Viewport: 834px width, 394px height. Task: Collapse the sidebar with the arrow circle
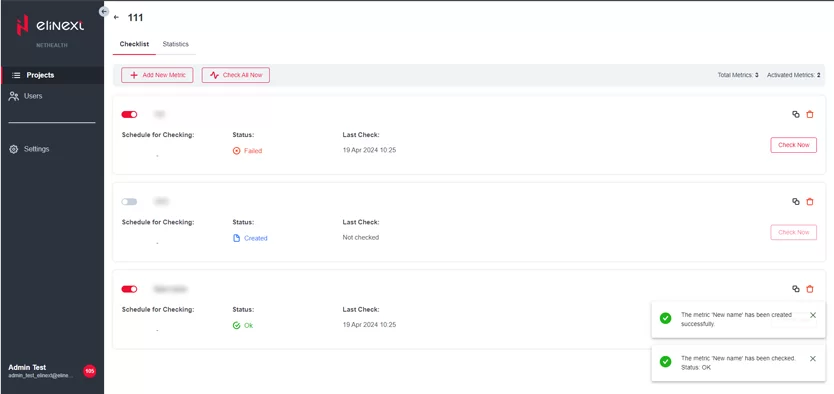pos(104,11)
